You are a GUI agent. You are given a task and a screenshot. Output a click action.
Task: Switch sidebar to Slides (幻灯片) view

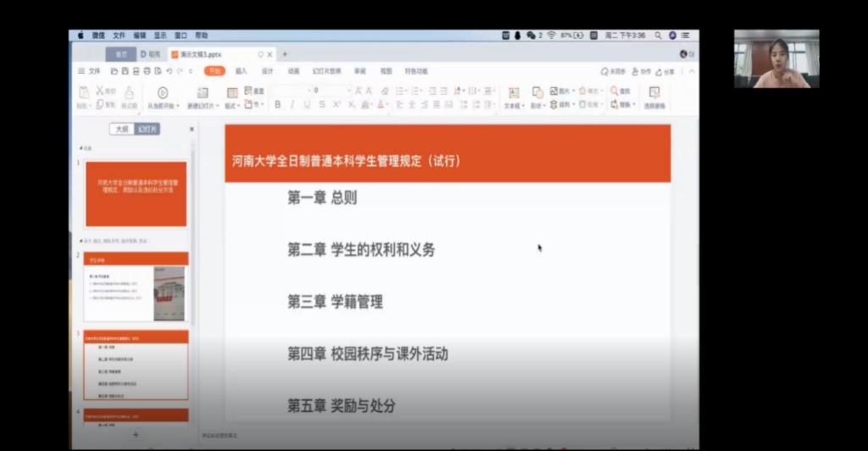[147, 129]
